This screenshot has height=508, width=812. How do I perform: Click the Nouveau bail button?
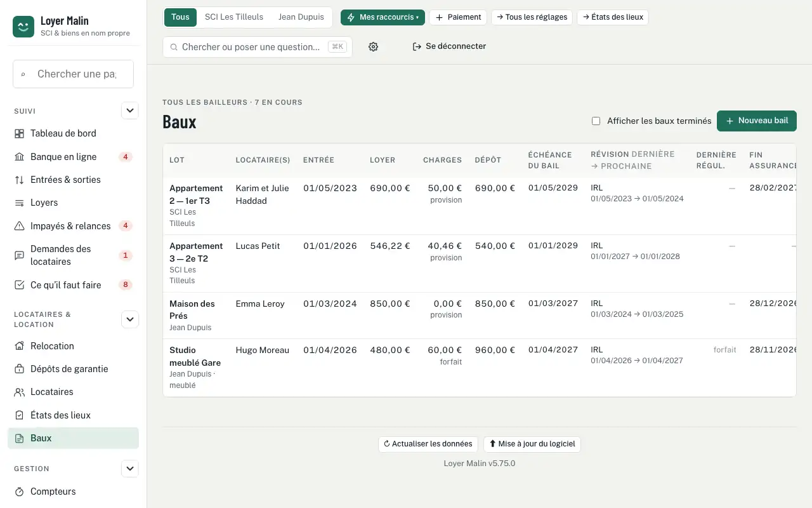click(757, 121)
